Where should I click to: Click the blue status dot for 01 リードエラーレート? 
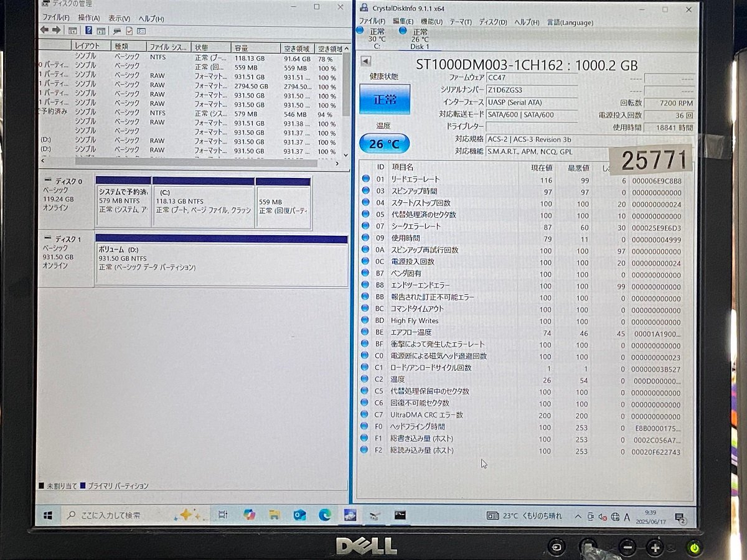click(365, 179)
